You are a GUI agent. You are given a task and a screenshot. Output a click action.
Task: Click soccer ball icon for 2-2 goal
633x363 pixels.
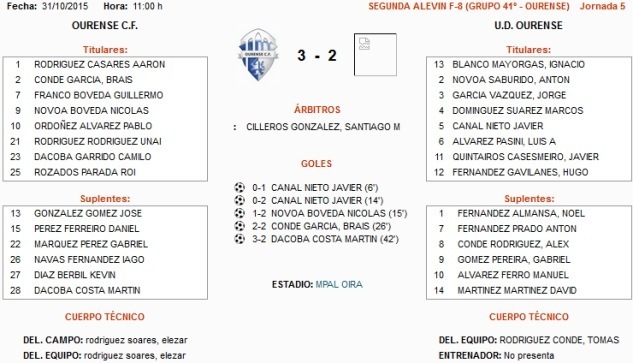[239, 226]
